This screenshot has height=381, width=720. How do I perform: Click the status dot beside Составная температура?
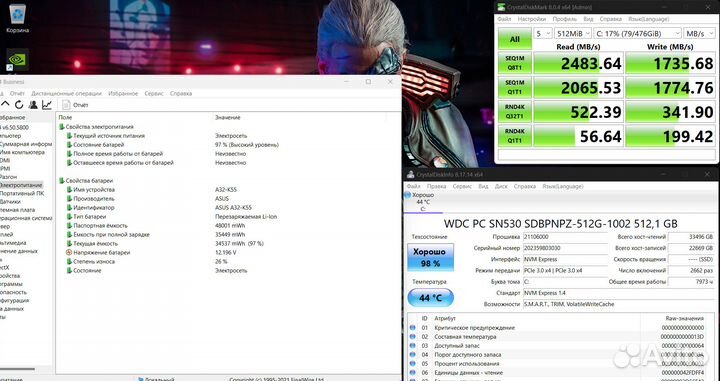tap(412, 336)
